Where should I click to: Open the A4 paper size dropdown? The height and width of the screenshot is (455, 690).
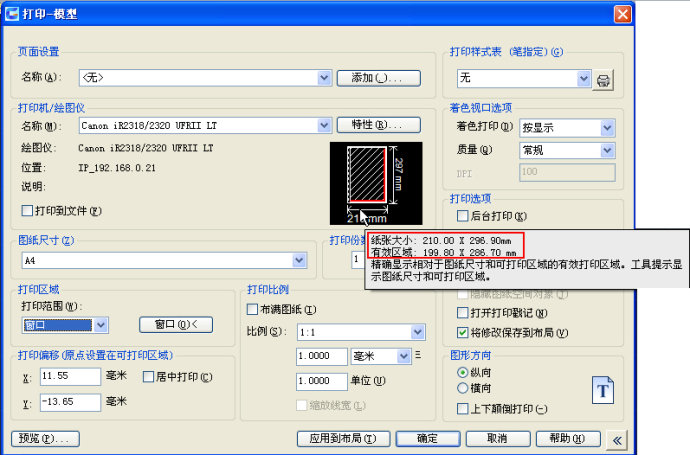click(299, 260)
